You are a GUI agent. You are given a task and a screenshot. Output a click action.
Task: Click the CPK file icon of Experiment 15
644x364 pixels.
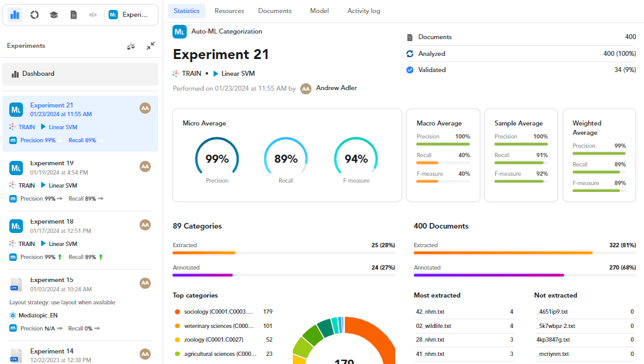[x=16, y=284]
